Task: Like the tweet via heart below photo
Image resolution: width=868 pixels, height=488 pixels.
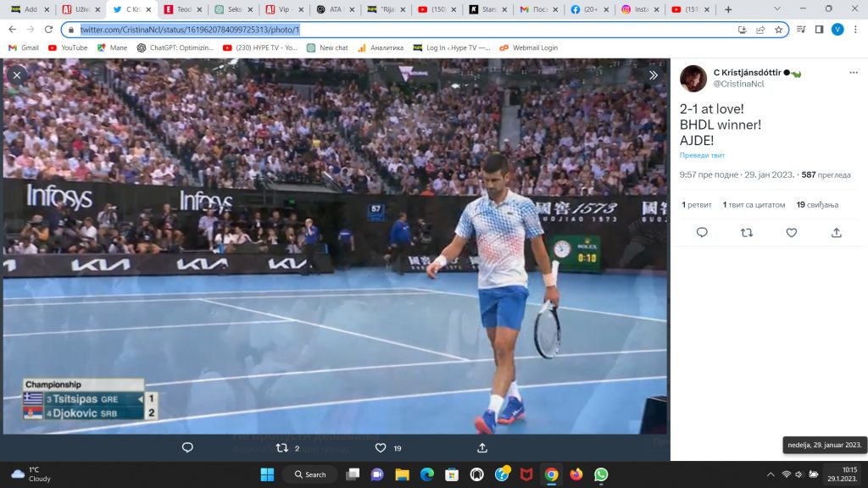Action: [x=381, y=447]
